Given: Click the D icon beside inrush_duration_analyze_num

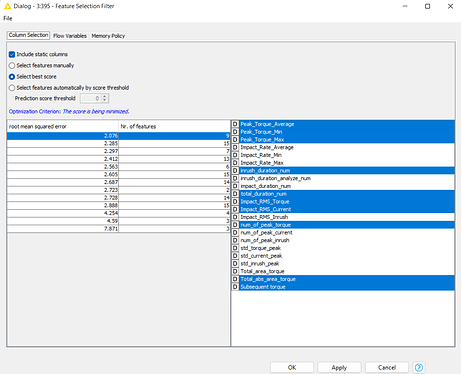Looking at the screenshot, I should 235,178.
